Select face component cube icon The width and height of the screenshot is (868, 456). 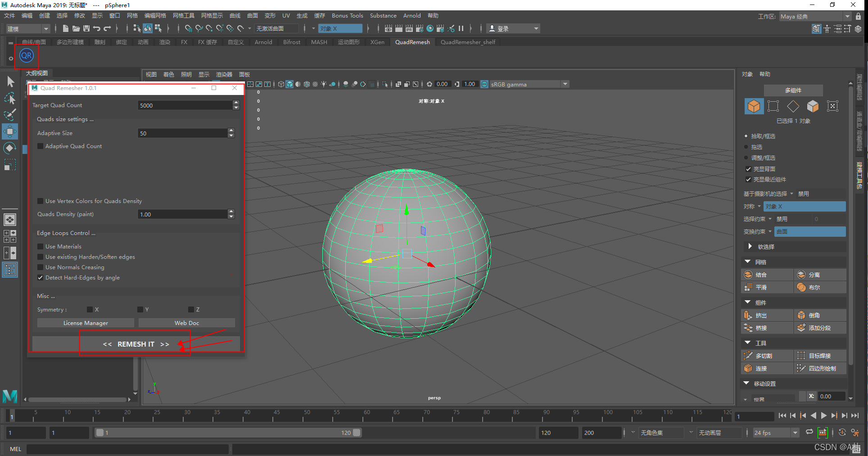[x=813, y=106]
